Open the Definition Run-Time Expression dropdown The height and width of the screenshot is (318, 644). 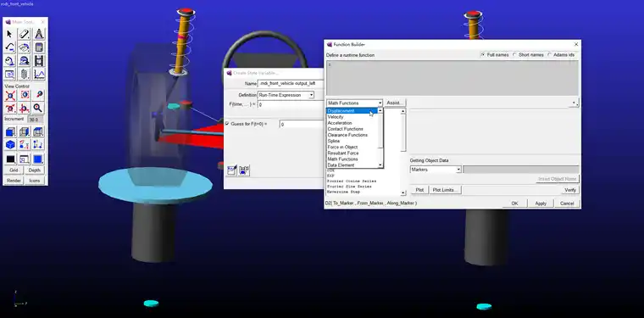tap(286, 95)
